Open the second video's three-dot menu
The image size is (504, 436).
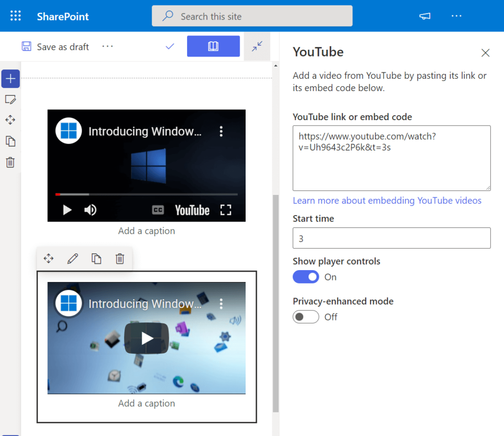coord(221,304)
